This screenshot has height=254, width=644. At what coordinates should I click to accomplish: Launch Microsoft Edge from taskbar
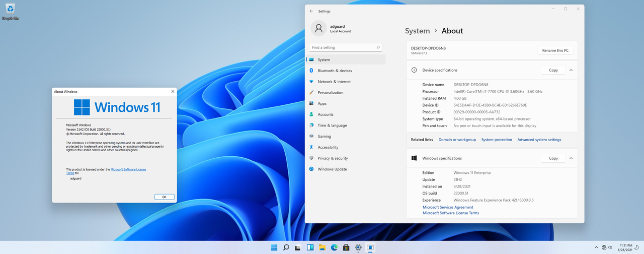tap(335, 247)
